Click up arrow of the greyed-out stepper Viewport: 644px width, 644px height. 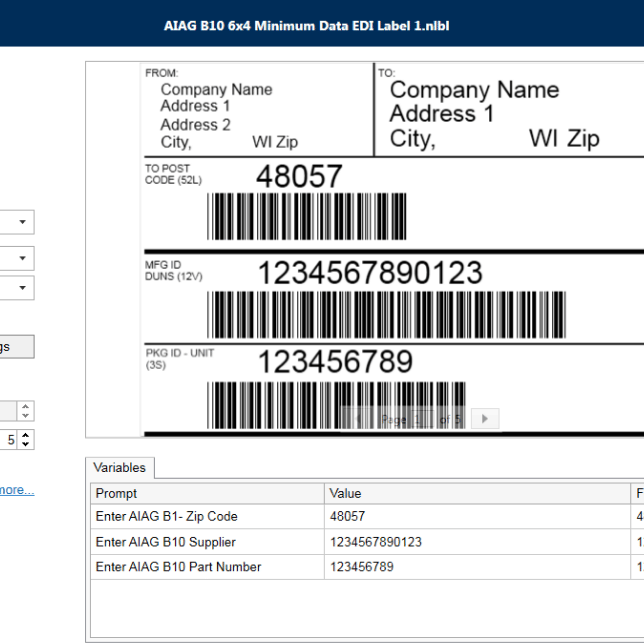[x=25, y=407]
